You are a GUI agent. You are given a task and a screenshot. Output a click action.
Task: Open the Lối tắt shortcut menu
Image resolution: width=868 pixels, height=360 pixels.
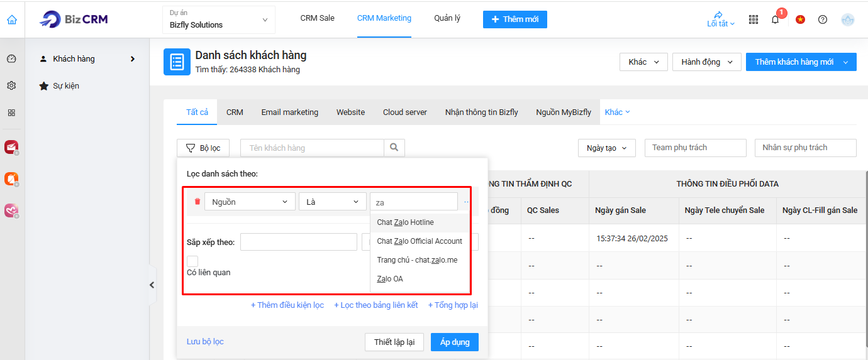point(720,19)
